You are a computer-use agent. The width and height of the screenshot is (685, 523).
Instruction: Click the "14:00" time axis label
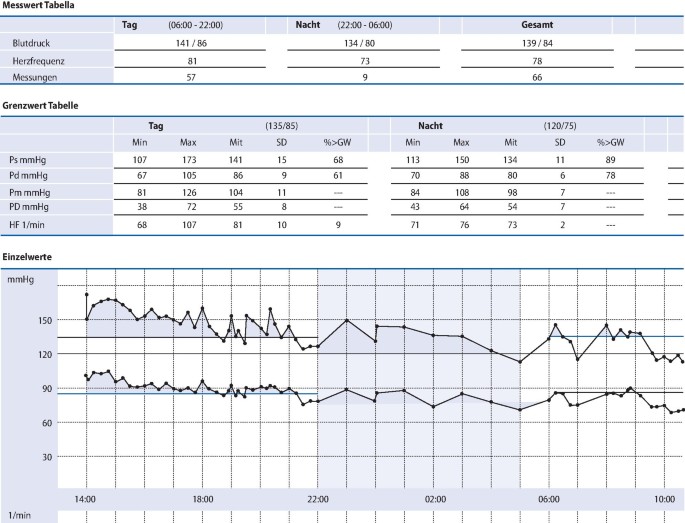point(85,499)
